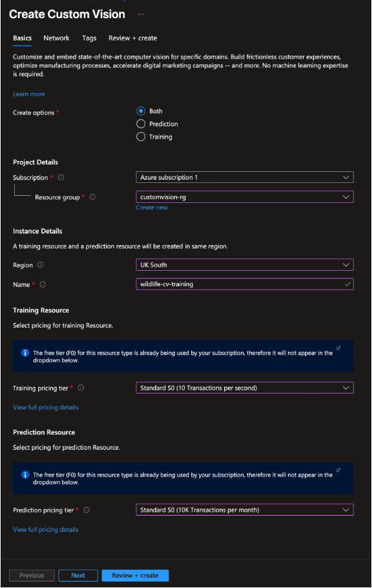Click Create new resource group link
372x588 pixels.
152,207
